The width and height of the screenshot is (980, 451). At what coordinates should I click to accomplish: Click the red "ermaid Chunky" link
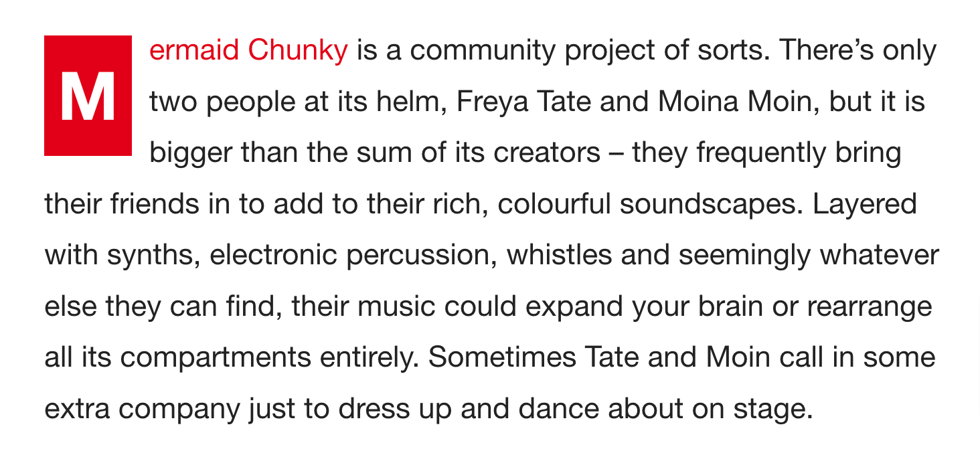point(248,51)
